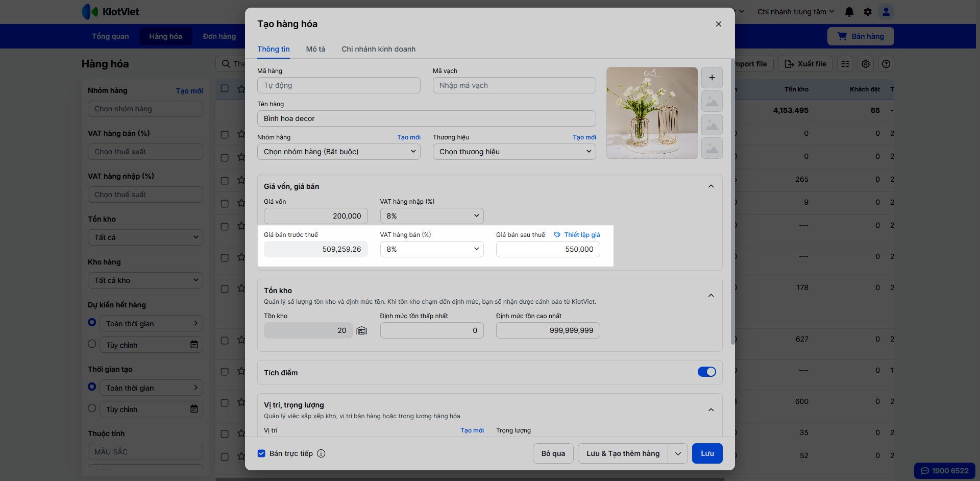Open the VAT hàng bán percent dropdown
The height and width of the screenshot is (481, 980).
coord(431,249)
